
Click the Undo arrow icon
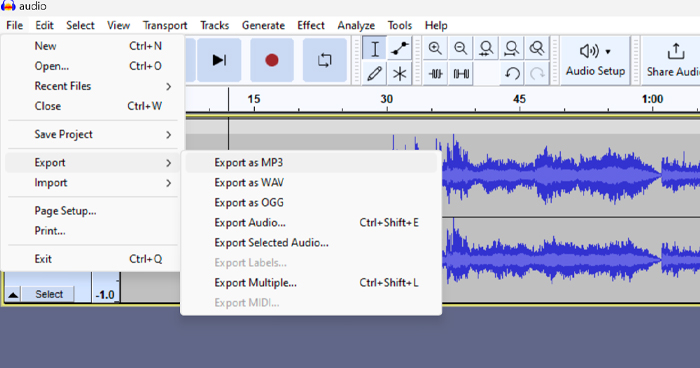coord(512,73)
